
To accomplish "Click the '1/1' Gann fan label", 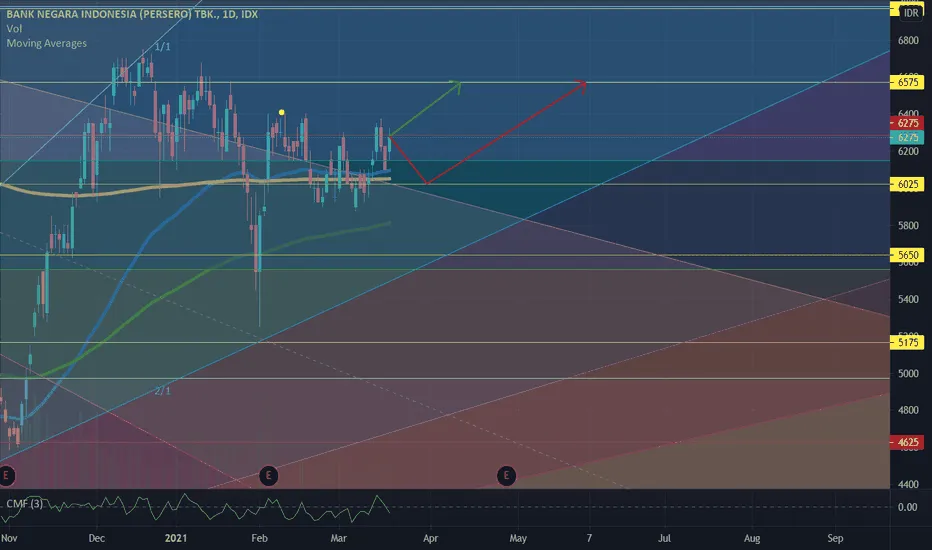I will click(161, 47).
